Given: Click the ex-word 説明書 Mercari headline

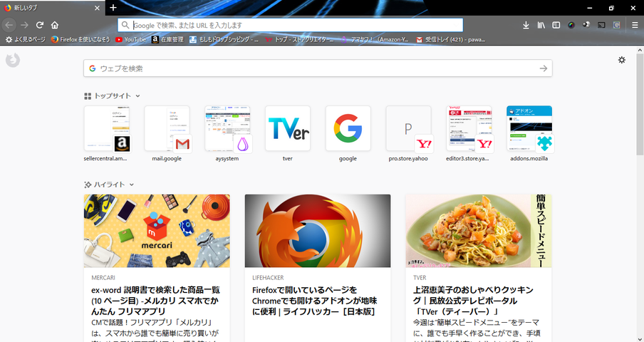Looking at the screenshot, I should (x=156, y=301).
